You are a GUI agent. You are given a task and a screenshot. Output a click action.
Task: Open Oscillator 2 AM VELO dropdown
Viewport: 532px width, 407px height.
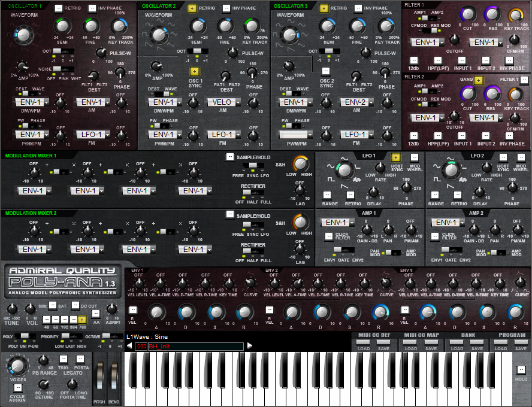pos(223,102)
